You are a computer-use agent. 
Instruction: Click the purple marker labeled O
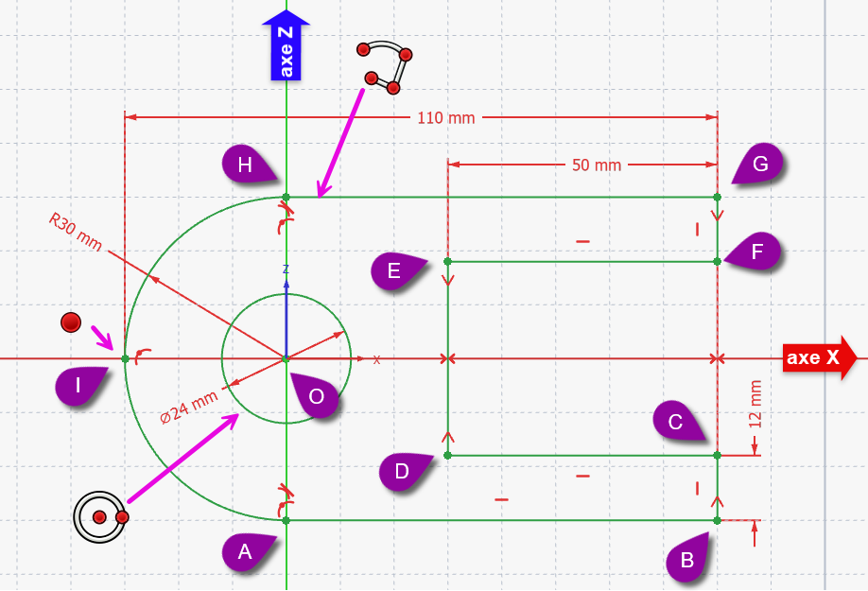point(317,397)
